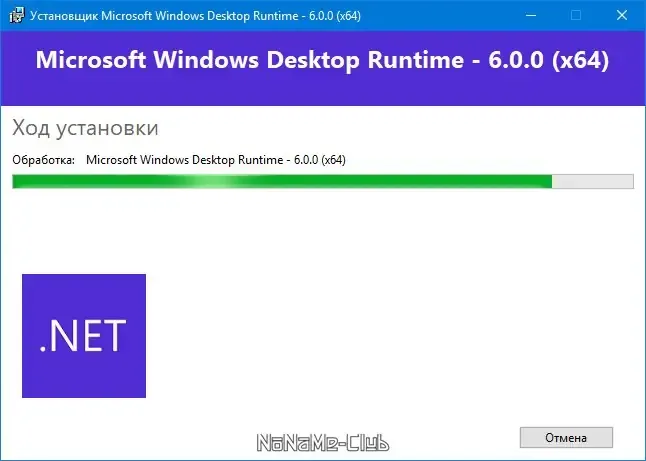The width and height of the screenshot is (646, 461).
Task: Click the purple banner background
Action: coord(323,91)
